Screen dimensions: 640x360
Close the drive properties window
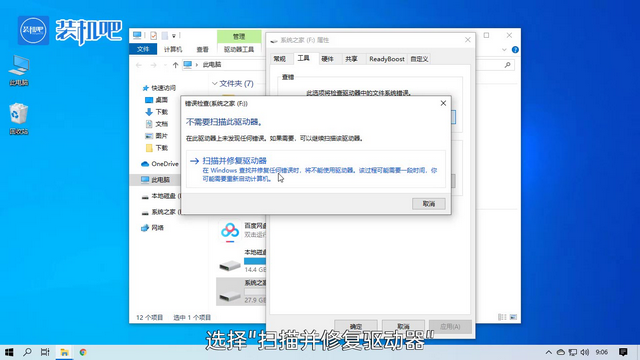pos(468,40)
